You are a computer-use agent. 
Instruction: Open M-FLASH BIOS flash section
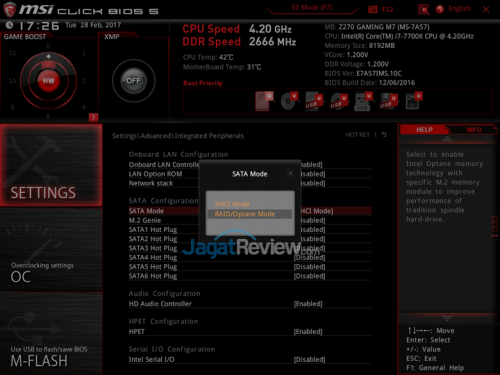[x=51, y=334]
